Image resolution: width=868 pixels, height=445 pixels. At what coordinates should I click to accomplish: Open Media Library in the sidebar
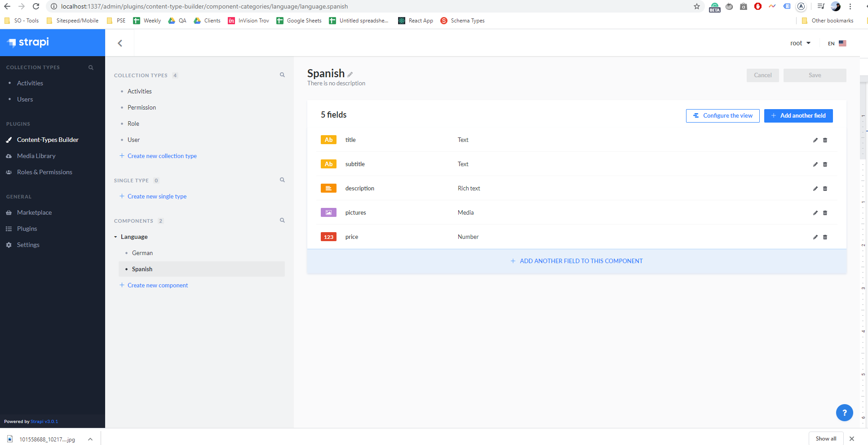(x=36, y=156)
